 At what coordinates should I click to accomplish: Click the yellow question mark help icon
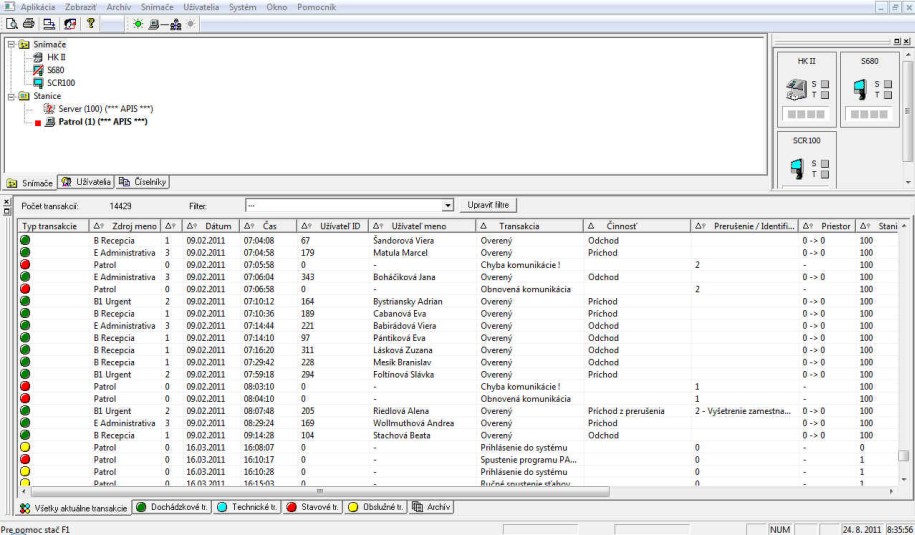[90, 23]
